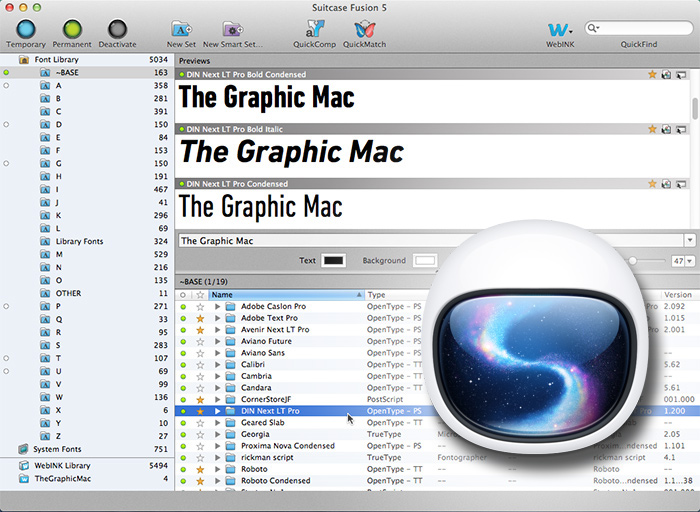Viewport: 700px width, 512px height.
Task: Expand the Aviano Future family
Action: [217, 341]
